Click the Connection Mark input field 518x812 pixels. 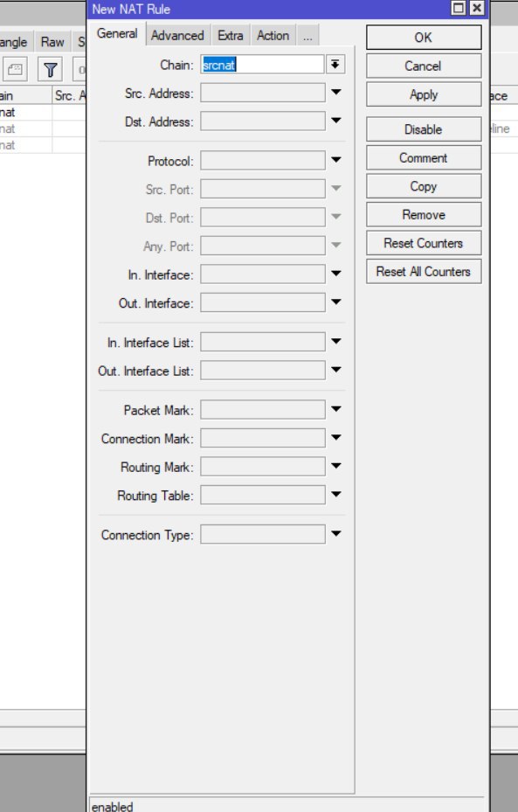pos(263,439)
